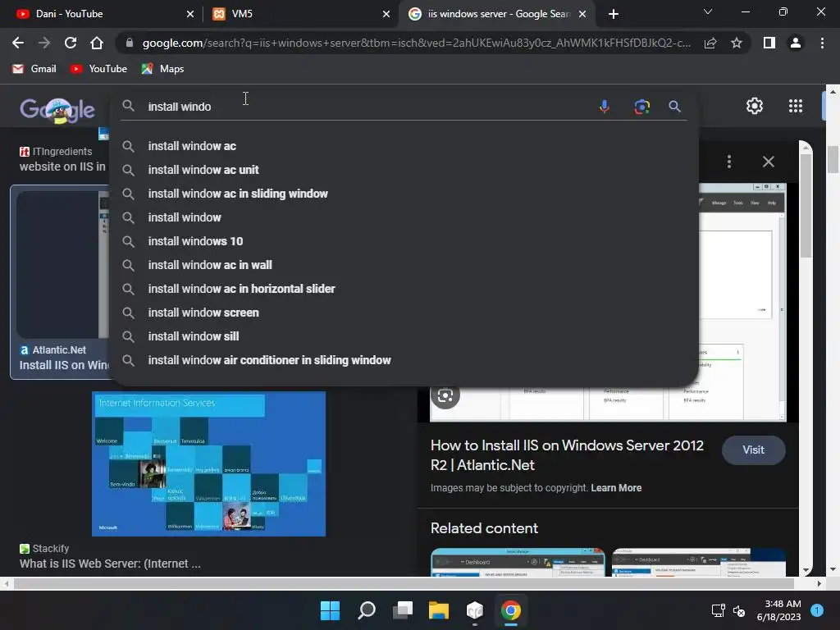The width and height of the screenshot is (840, 630).
Task: Open the notification badge in system tray
Action: click(x=816, y=610)
